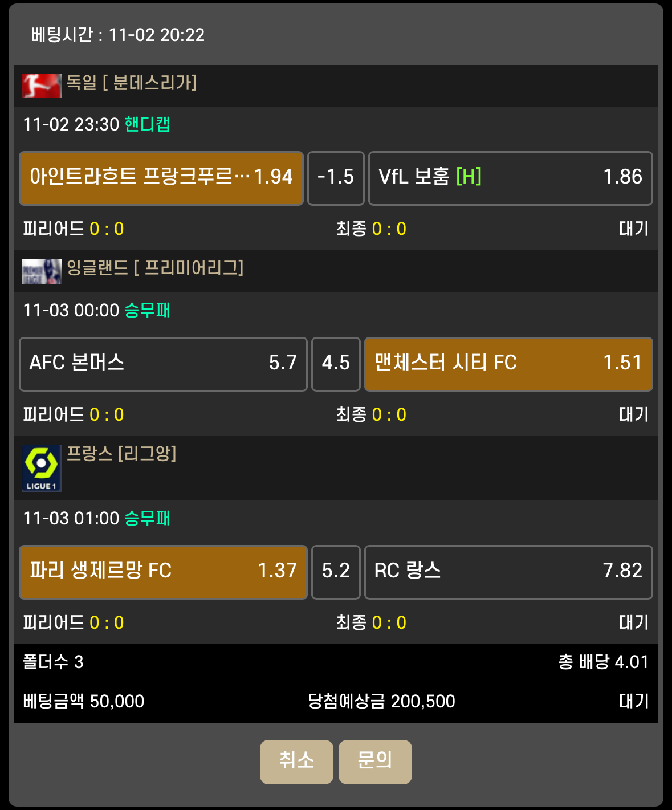Select VfL Bochum bet at 1.86
Image resolution: width=672 pixels, height=810 pixels.
[x=510, y=178]
